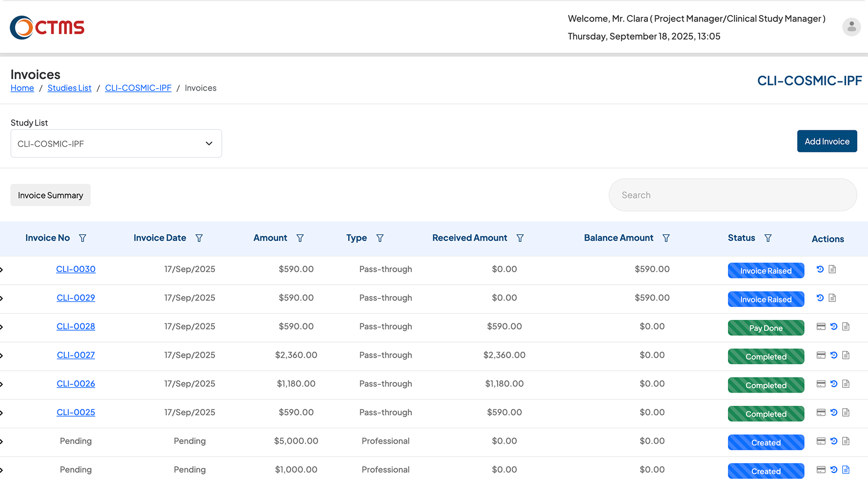The height and width of the screenshot is (481, 868).
Task: Filter the Invoice No column
Action: pyautogui.click(x=83, y=238)
